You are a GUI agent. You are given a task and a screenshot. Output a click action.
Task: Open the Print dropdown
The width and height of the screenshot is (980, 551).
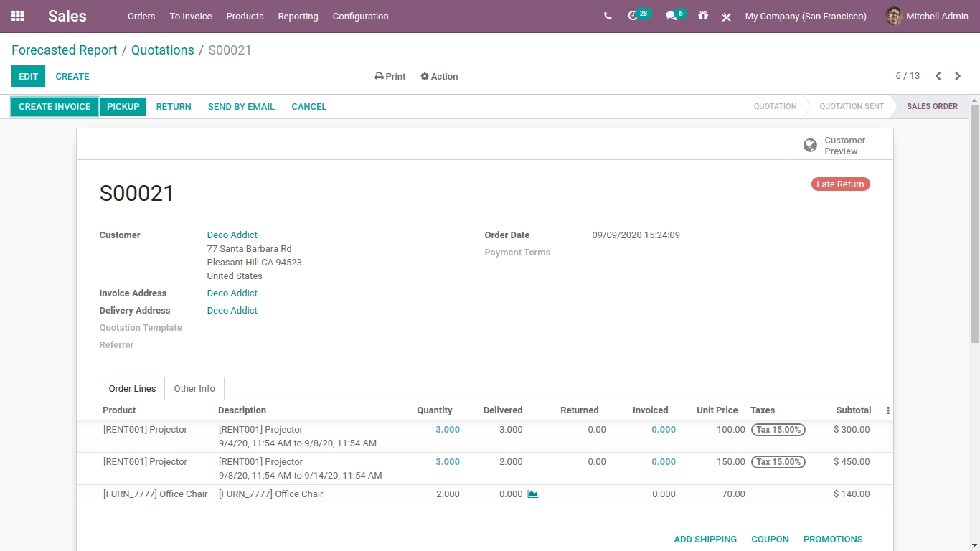[x=390, y=77]
